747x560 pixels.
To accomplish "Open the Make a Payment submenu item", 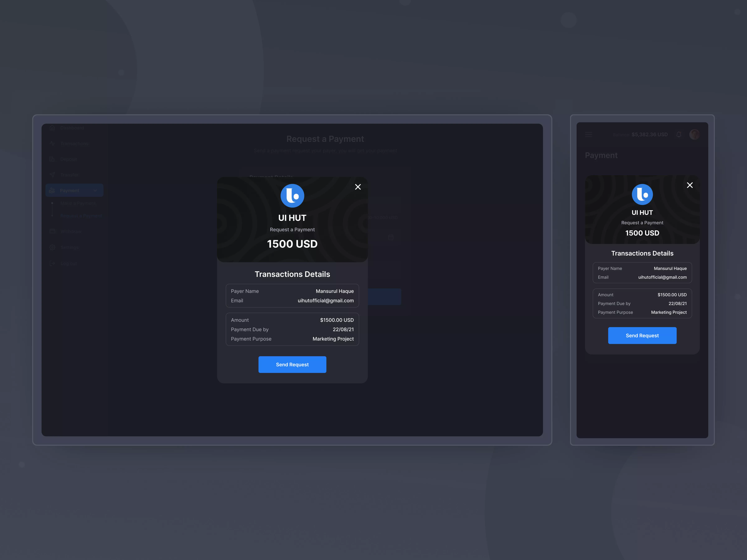I will coord(78,203).
